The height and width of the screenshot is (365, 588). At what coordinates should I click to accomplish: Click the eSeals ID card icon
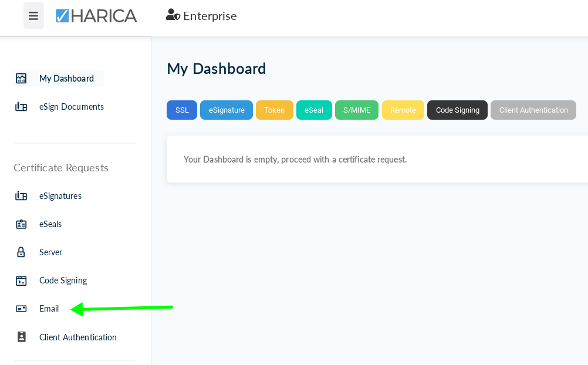pos(21,224)
